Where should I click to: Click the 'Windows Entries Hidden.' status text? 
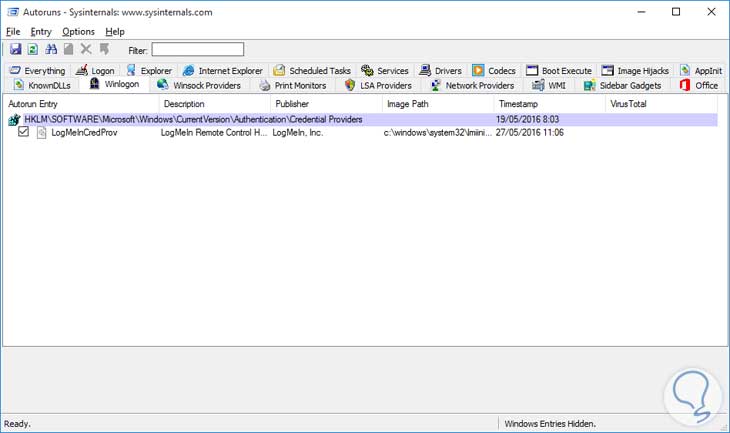550,424
